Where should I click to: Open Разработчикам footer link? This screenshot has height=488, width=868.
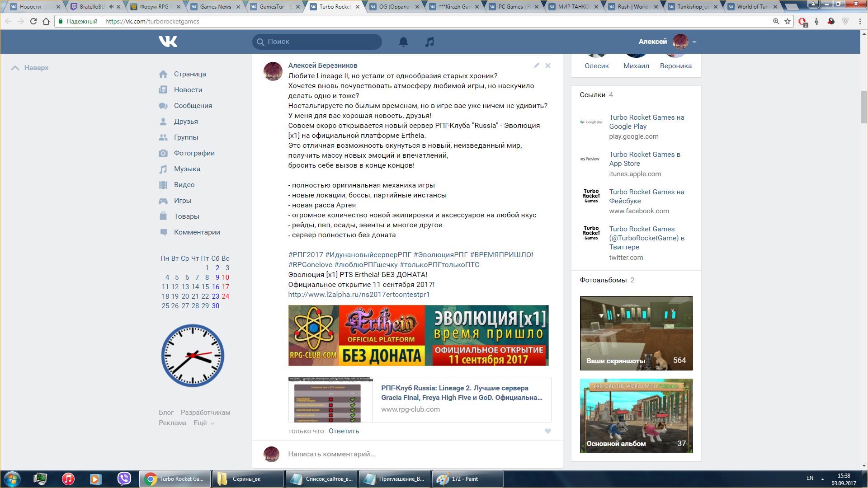click(x=205, y=413)
